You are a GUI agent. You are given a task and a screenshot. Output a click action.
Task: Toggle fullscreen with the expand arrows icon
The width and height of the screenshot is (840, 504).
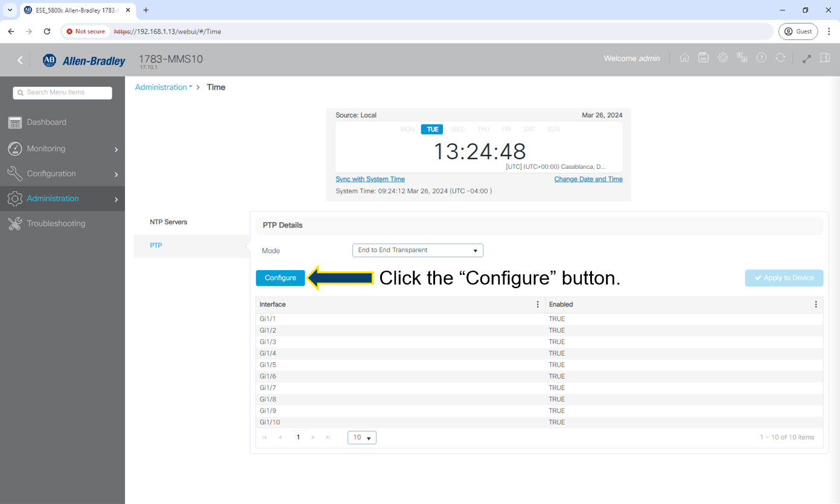pyautogui.click(x=806, y=58)
